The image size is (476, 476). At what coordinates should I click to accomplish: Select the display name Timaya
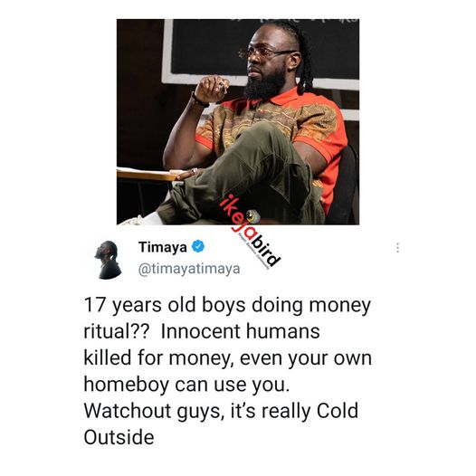163,247
